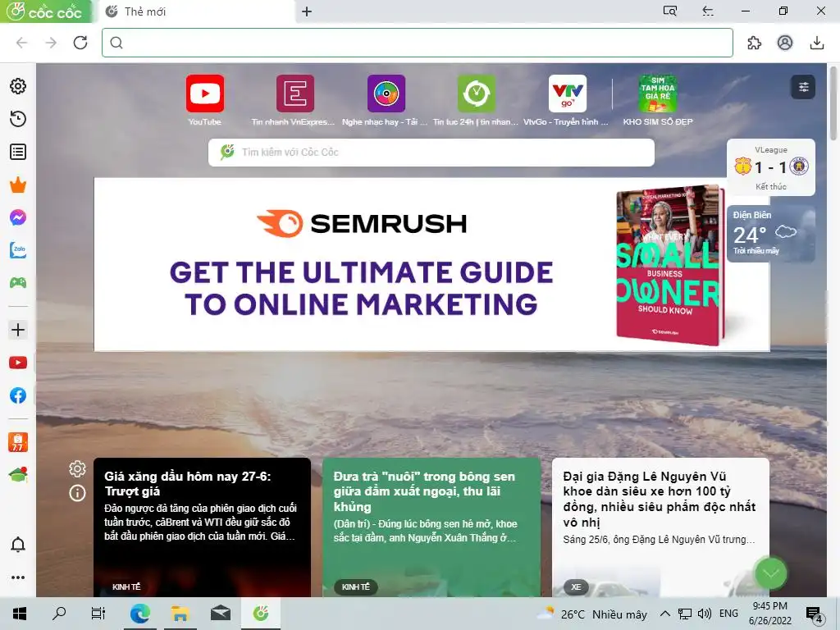Open the extensions puzzle icon
This screenshot has width=840, height=630.
pos(755,43)
